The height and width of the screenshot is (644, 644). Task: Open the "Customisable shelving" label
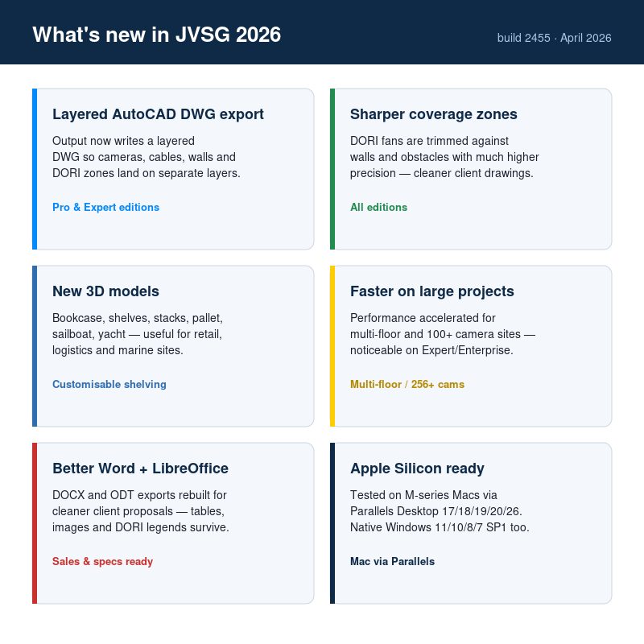point(109,384)
